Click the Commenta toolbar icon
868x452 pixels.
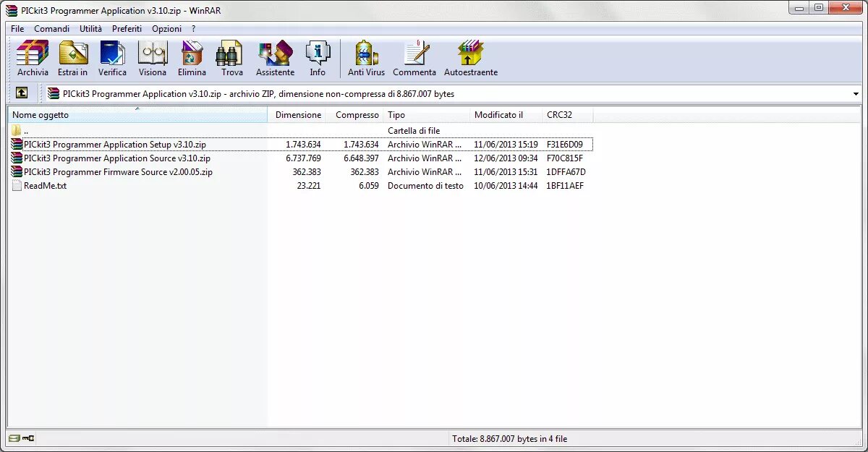click(414, 59)
